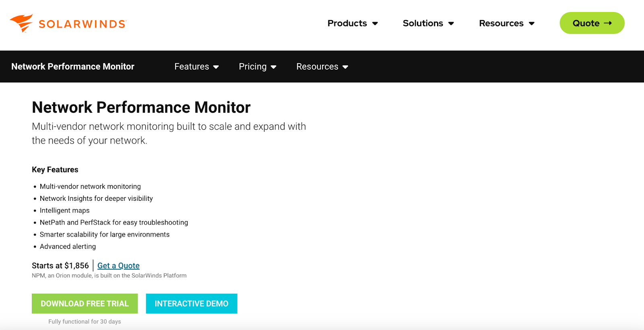Click the down arrow beside Pricing
The height and width of the screenshot is (330, 644).
(x=274, y=67)
